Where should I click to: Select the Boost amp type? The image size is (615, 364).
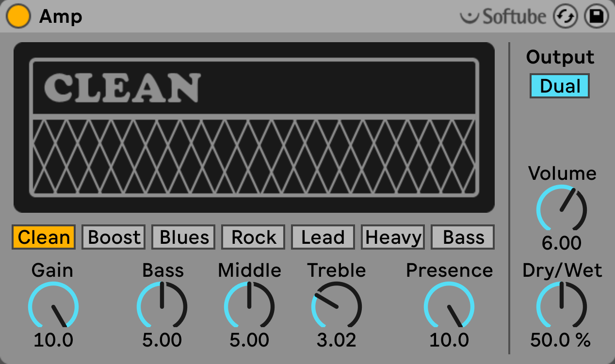tap(114, 237)
